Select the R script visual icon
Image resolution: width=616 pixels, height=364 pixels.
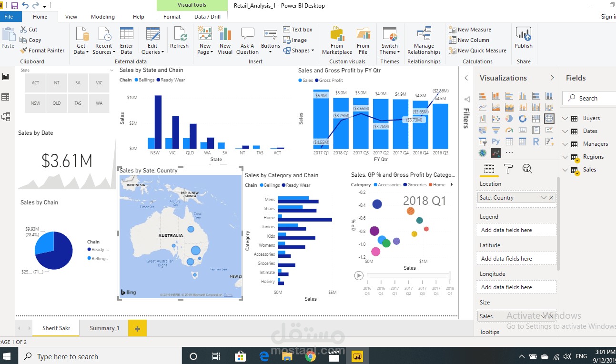click(x=536, y=142)
